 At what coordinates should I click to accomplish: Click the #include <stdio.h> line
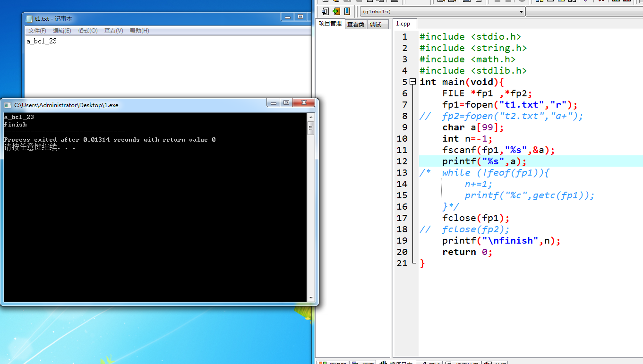coord(470,36)
